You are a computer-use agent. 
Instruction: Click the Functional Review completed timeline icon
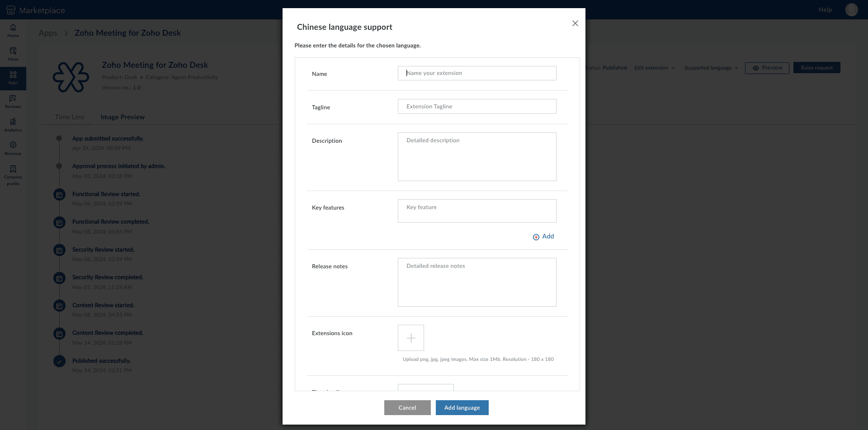pyautogui.click(x=59, y=222)
